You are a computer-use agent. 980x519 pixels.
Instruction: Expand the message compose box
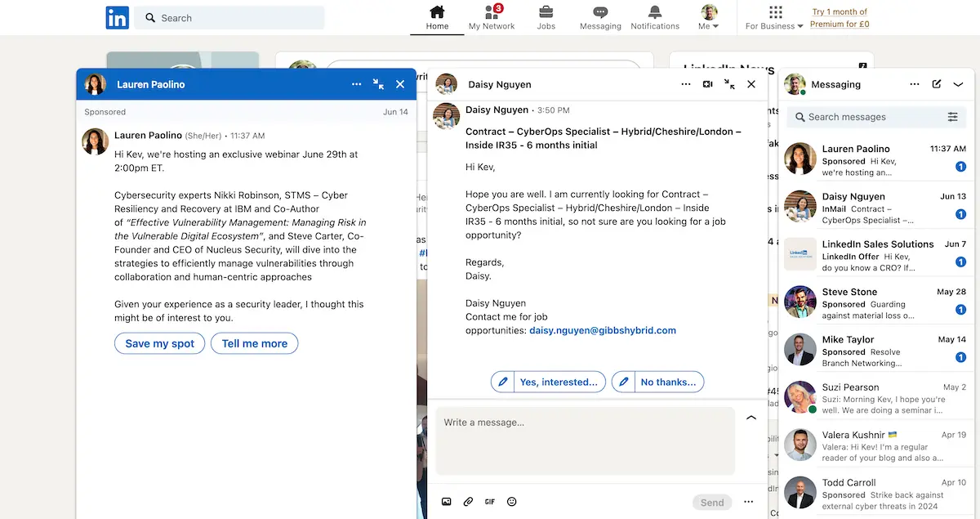pyautogui.click(x=751, y=418)
